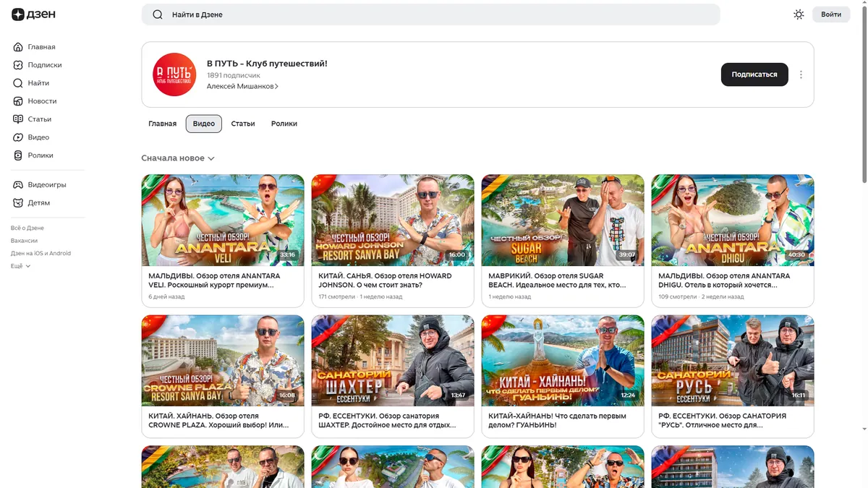This screenshot has width=868, height=488.
Task: Open author Алексей Мишанков profile link
Action: coord(242,86)
